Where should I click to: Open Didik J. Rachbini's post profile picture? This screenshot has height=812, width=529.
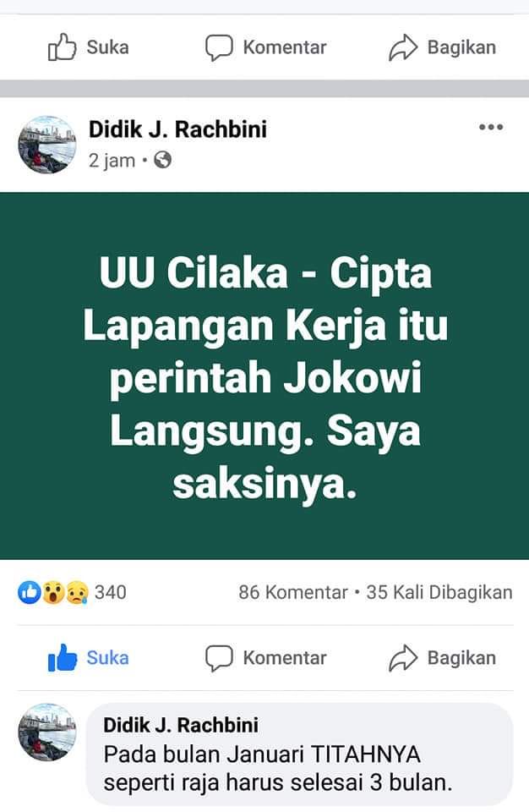pyautogui.click(x=47, y=145)
